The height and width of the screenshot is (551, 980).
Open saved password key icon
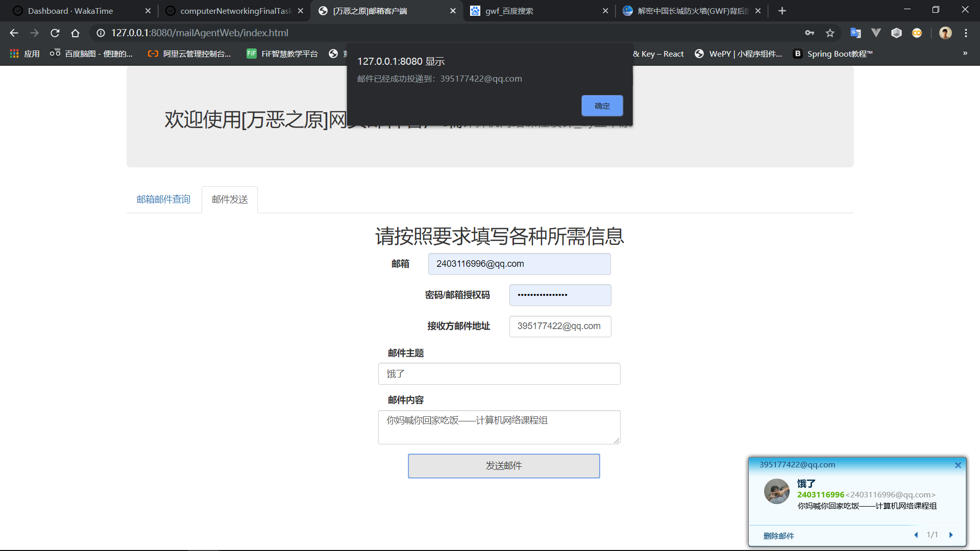(x=810, y=33)
